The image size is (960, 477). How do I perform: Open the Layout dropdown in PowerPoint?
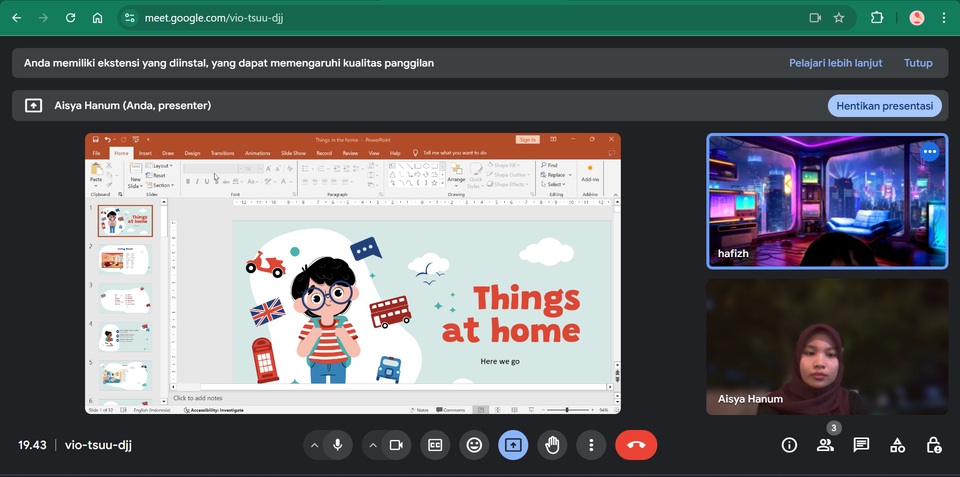point(159,166)
